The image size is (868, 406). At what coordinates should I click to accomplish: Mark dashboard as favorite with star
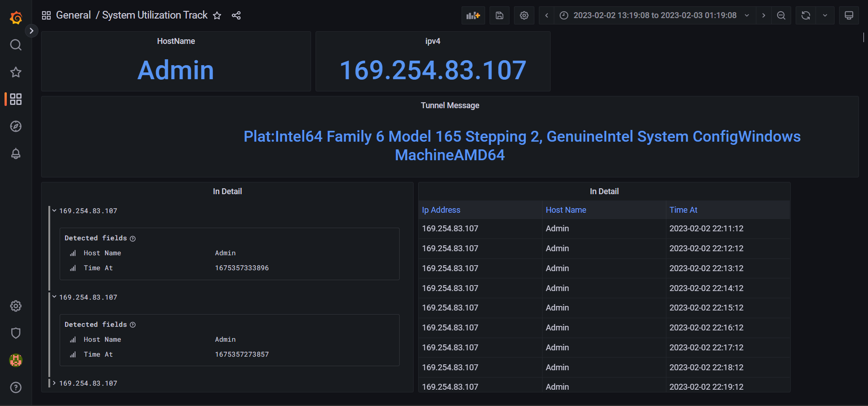[x=217, y=15]
